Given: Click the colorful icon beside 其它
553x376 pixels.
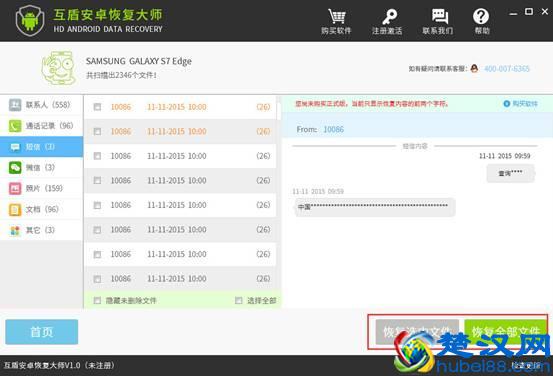Looking at the screenshot, I should [x=15, y=230].
